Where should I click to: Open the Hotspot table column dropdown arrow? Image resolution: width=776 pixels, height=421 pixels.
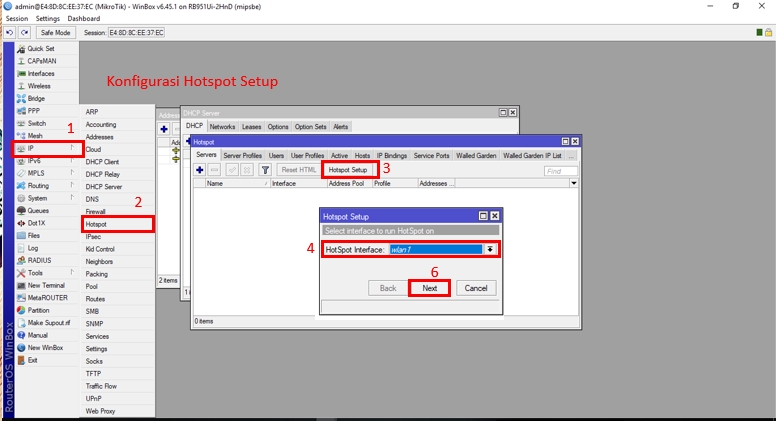click(x=574, y=184)
